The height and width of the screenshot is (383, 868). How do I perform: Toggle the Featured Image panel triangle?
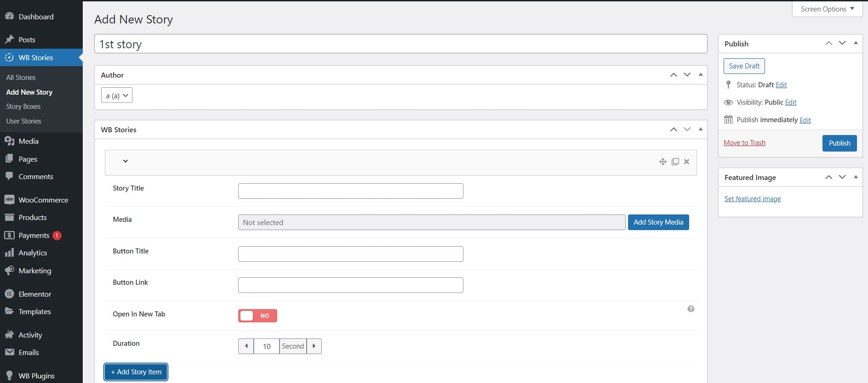[856, 177]
